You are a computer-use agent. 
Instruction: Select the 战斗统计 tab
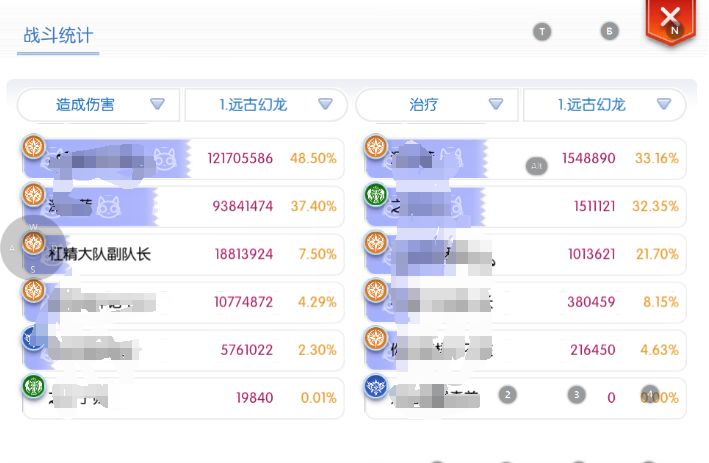(x=58, y=35)
